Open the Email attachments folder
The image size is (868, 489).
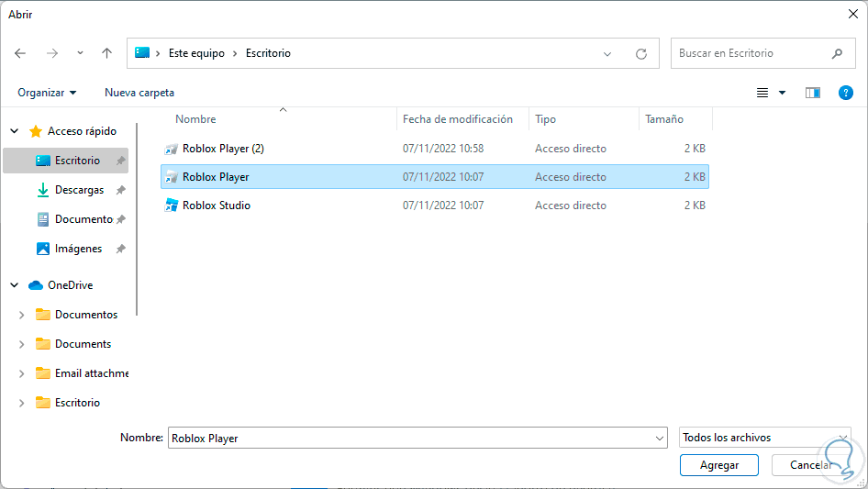[92, 373]
